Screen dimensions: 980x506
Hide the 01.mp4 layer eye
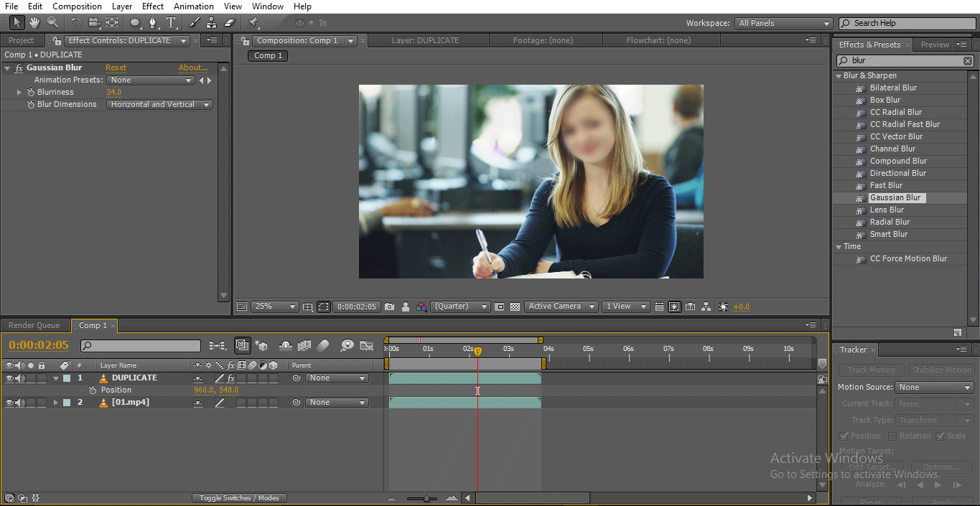pos(9,403)
